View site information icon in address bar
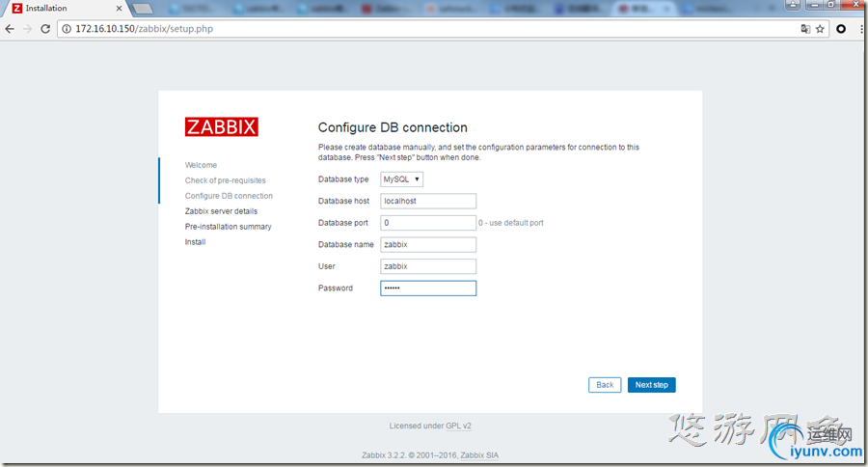 [x=67, y=29]
